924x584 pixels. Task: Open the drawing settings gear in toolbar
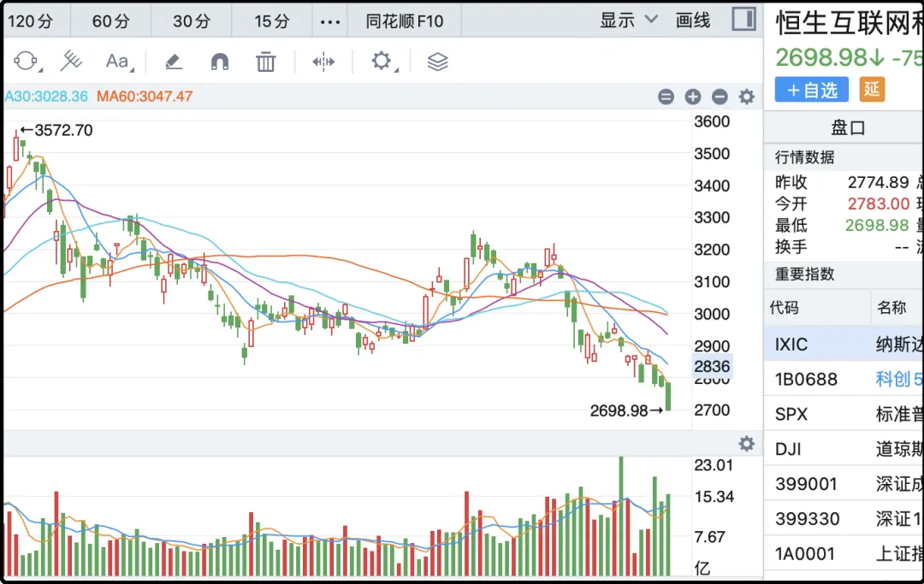point(381,62)
